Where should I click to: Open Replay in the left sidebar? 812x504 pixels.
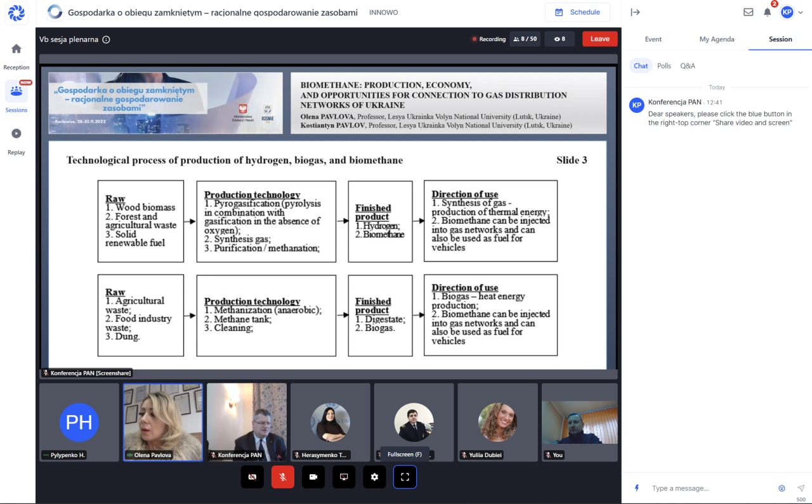click(x=16, y=134)
